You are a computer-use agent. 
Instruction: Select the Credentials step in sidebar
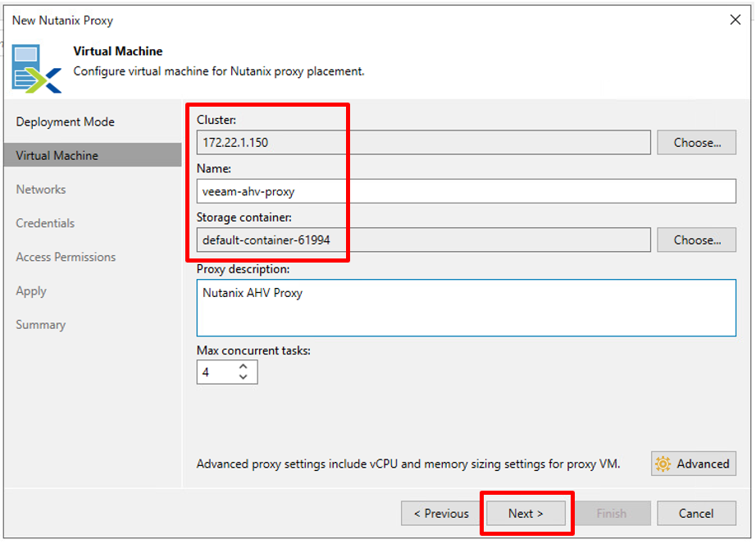point(45,223)
